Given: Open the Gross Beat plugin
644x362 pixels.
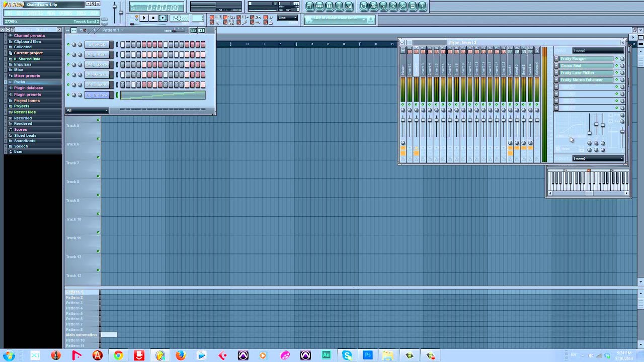Looking at the screenshot, I should click(x=586, y=66).
